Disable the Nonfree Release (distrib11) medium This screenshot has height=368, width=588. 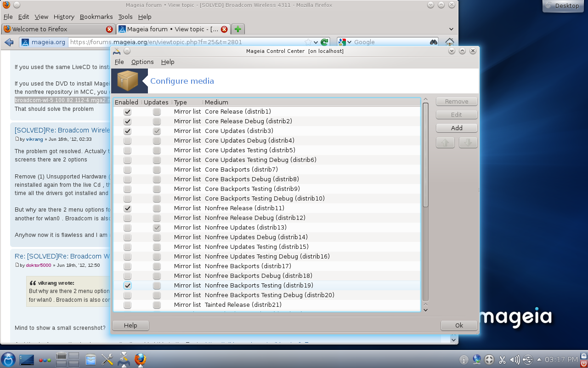[128, 208]
